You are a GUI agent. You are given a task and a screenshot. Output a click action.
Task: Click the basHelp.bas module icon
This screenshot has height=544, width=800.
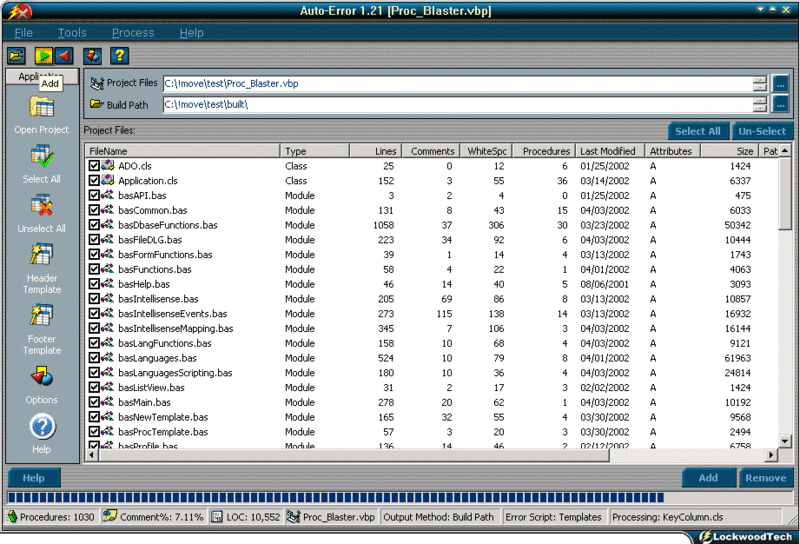coord(108,284)
